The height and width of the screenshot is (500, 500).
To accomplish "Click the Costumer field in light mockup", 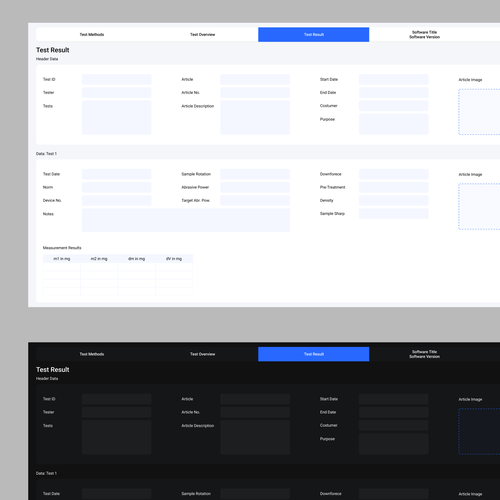I will click(394, 106).
